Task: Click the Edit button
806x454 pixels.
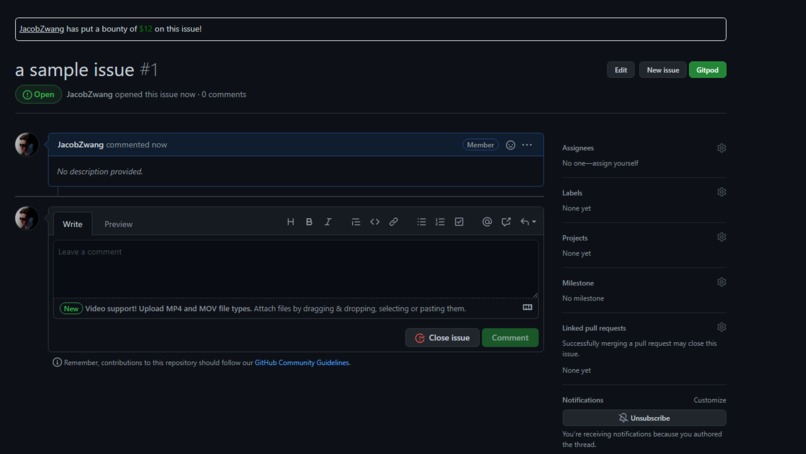Action: coord(621,70)
